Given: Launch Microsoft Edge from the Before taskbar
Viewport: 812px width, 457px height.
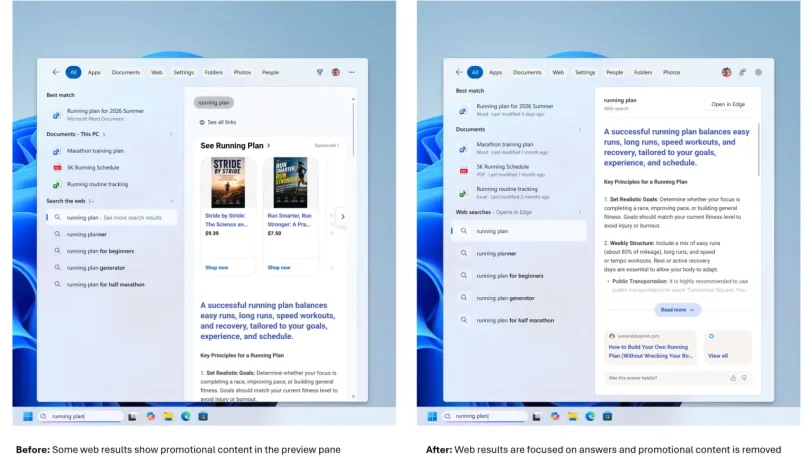Looking at the screenshot, I should 185,416.
